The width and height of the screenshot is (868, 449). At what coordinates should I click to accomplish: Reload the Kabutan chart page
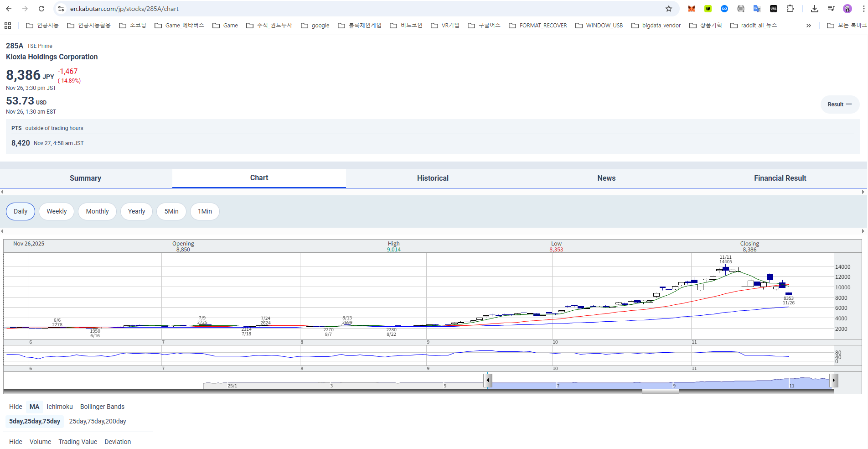point(41,9)
